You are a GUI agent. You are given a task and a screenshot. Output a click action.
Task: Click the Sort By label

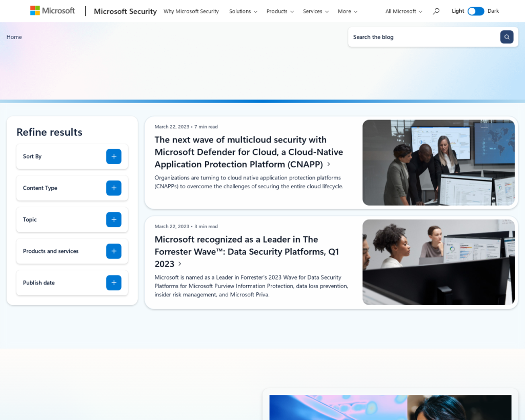[32, 156]
